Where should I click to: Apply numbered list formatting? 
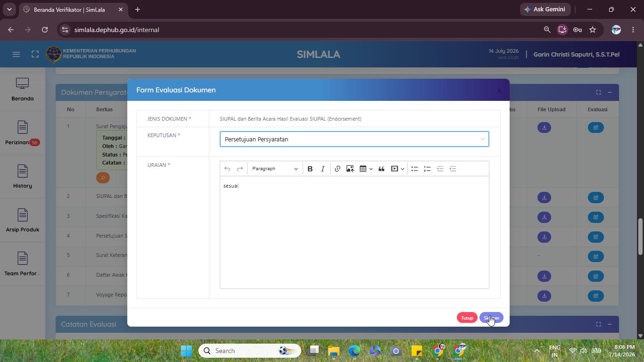[427, 169]
